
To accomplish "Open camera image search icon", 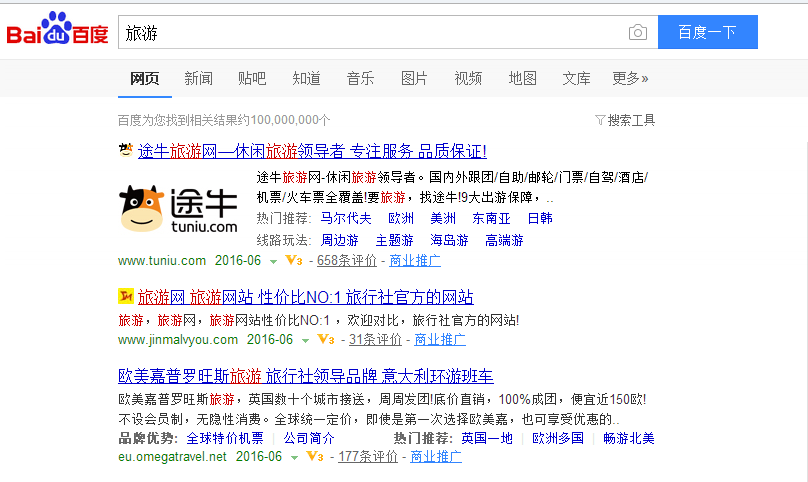I will pyautogui.click(x=637, y=33).
